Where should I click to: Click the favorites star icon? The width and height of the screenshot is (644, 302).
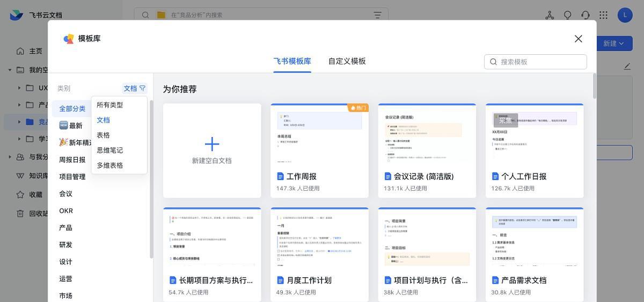[20, 195]
